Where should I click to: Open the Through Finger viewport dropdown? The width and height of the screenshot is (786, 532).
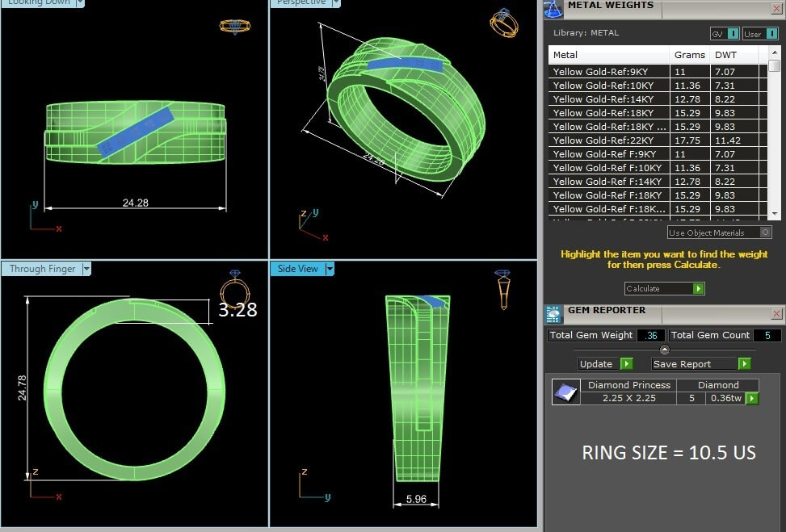point(86,269)
